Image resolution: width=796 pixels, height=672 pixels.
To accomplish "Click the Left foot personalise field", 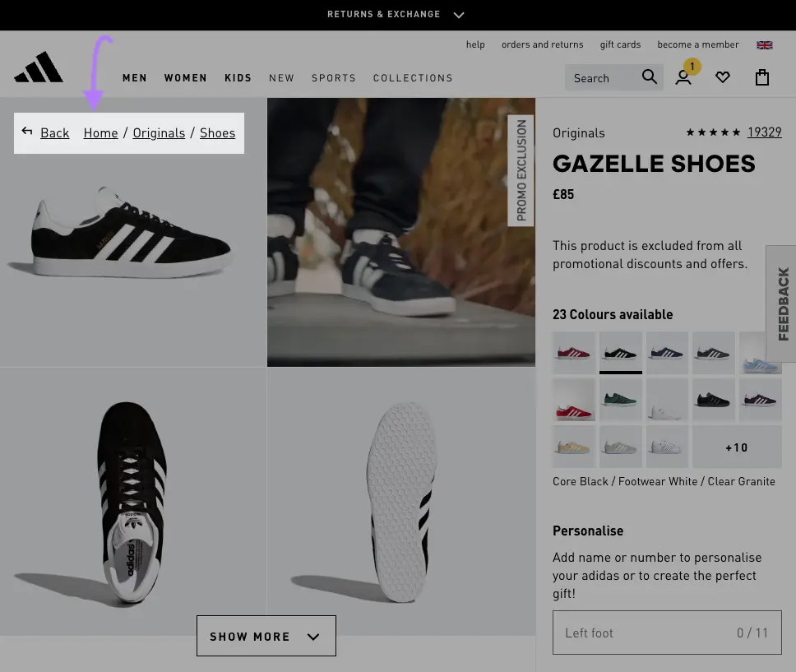I will (667, 633).
